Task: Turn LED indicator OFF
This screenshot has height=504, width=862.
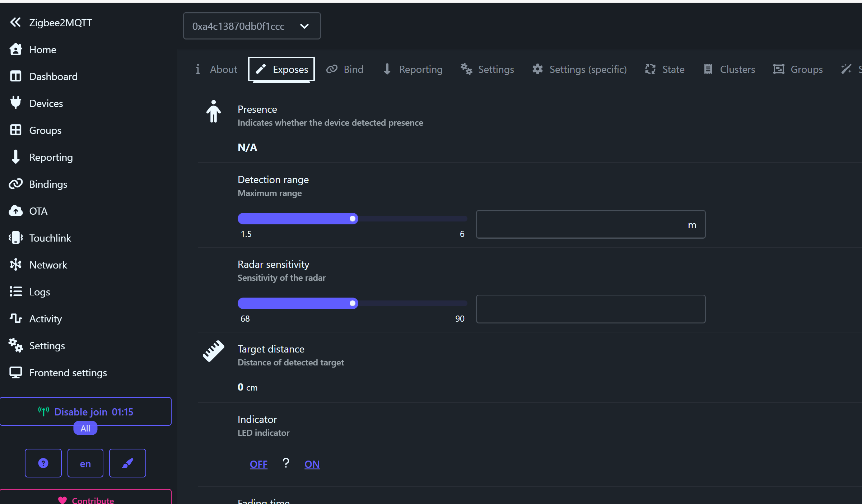Action: pos(258,464)
